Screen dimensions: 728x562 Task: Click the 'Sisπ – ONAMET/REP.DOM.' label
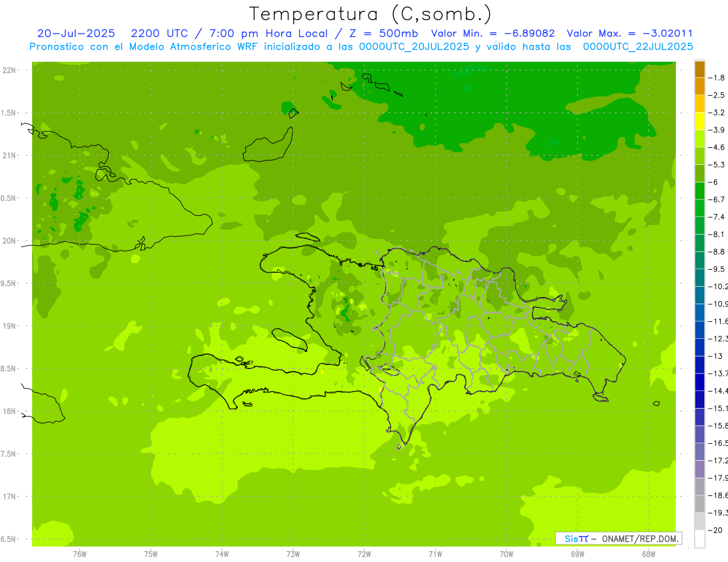(618, 538)
